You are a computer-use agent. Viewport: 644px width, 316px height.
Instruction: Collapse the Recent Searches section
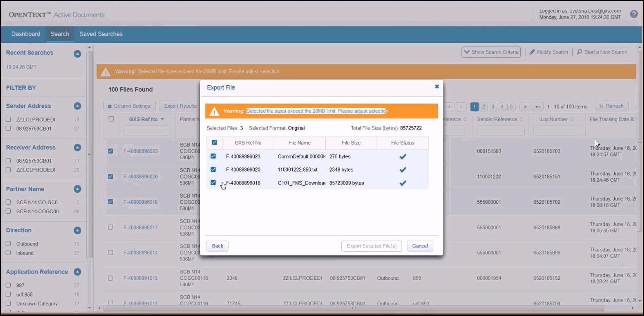(x=77, y=53)
